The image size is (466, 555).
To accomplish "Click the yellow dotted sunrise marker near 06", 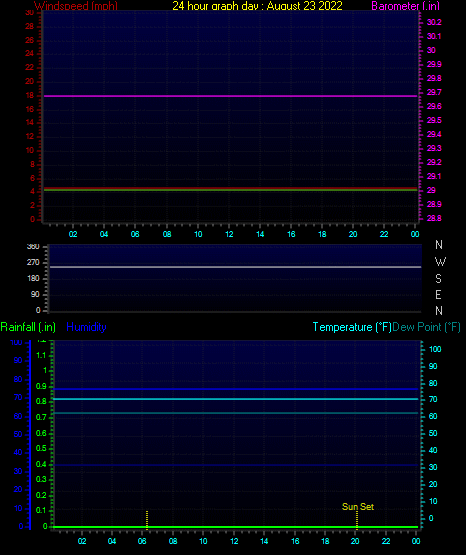I will click(147, 520).
